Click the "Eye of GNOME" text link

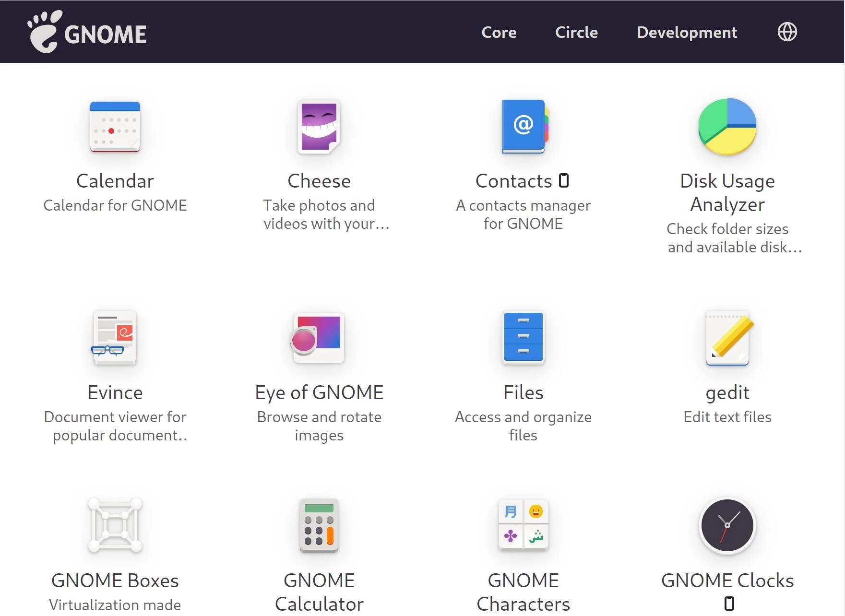(x=319, y=392)
